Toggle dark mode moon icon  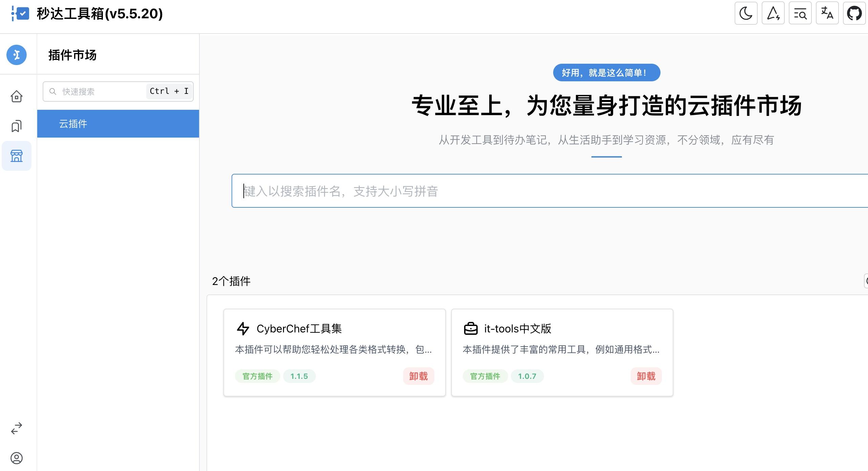(746, 14)
